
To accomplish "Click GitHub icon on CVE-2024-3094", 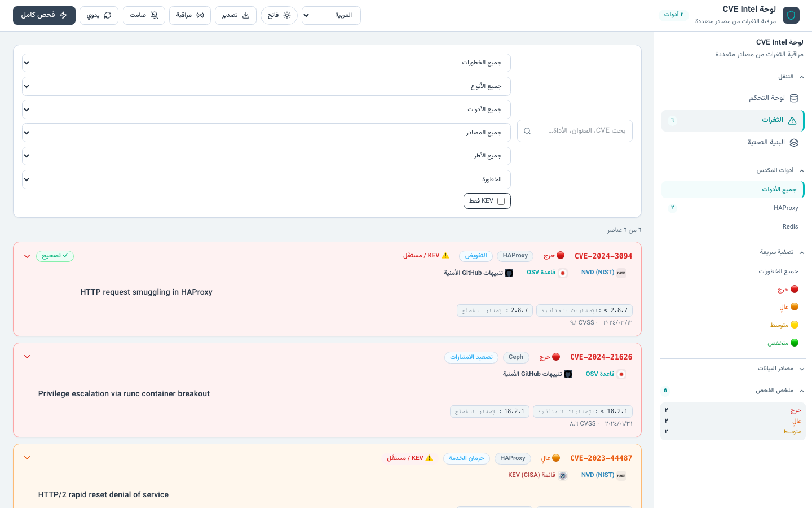I will coord(509,273).
